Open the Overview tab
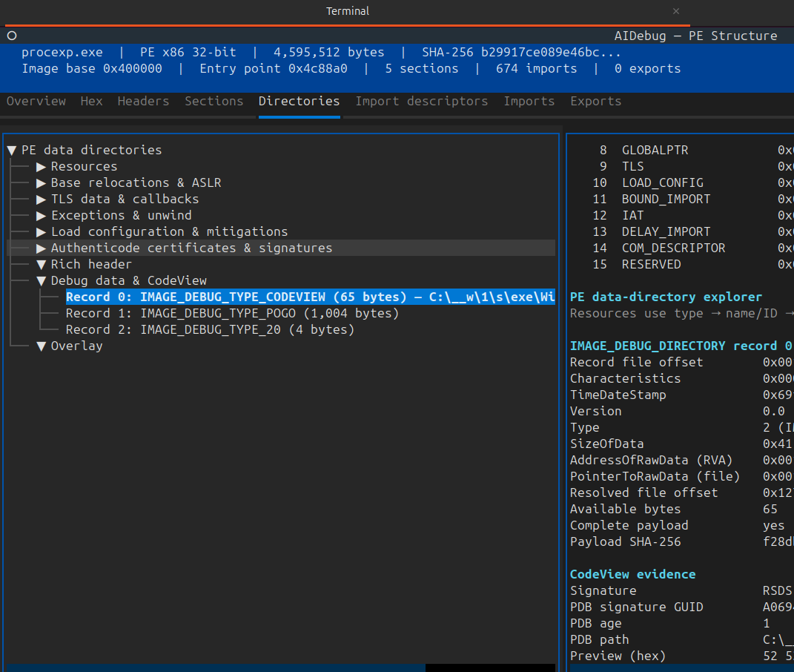This screenshot has height=672, width=794. point(36,102)
